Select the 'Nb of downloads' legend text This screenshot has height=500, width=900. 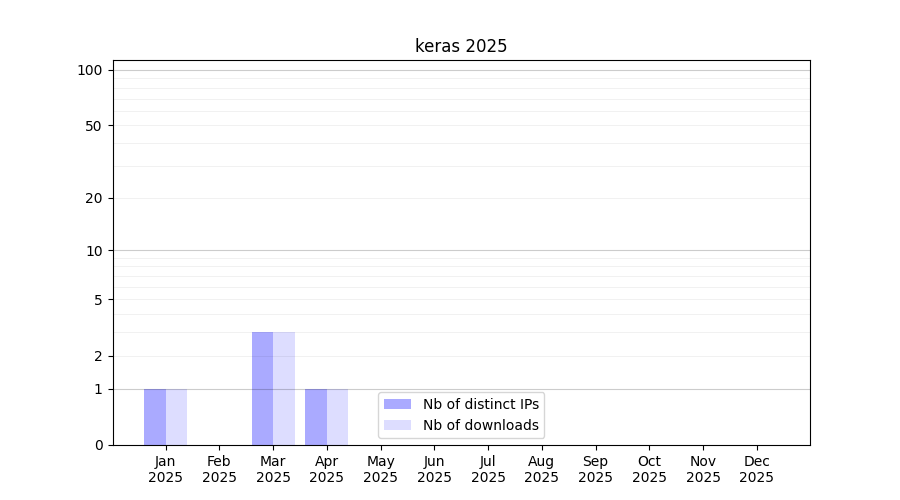point(480,425)
